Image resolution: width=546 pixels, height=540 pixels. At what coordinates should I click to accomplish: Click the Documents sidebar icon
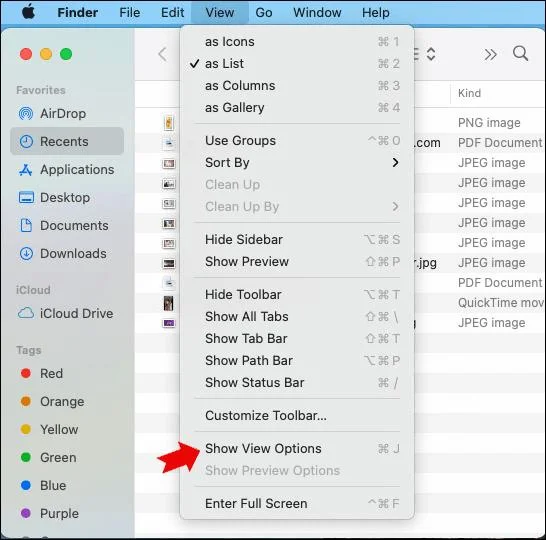click(x=26, y=225)
